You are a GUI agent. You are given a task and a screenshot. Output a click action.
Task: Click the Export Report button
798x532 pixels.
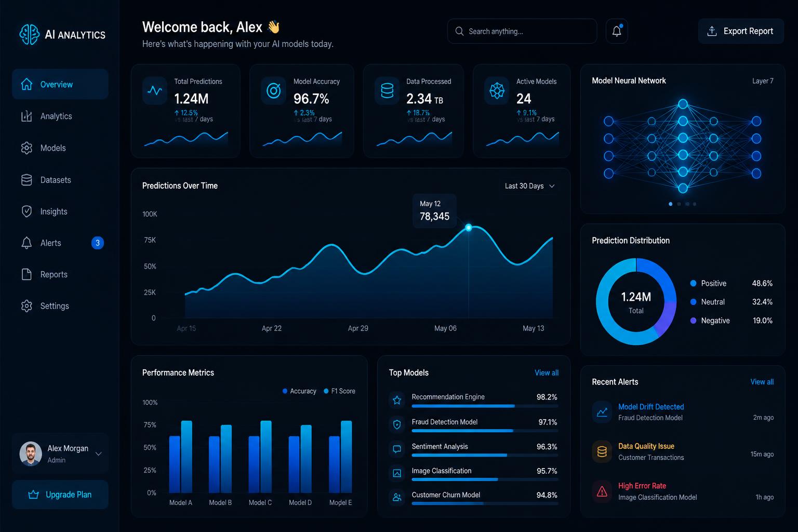pyautogui.click(x=741, y=31)
